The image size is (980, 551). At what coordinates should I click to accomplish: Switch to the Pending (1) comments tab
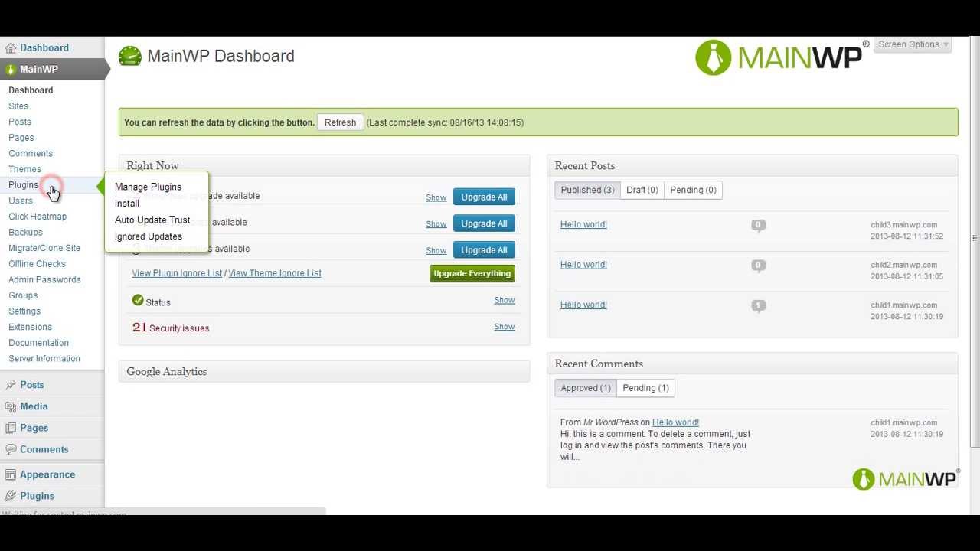tap(645, 388)
